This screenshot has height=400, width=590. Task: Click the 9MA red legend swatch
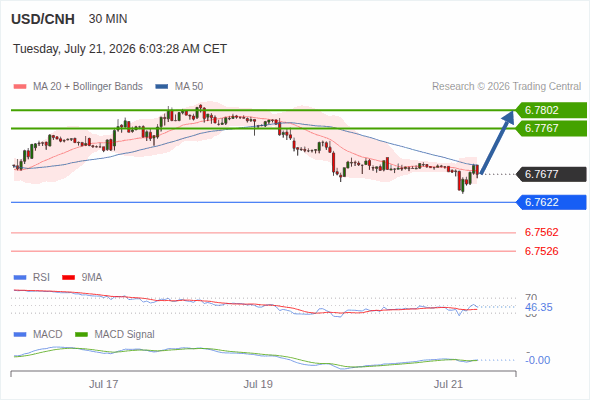pos(68,278)
